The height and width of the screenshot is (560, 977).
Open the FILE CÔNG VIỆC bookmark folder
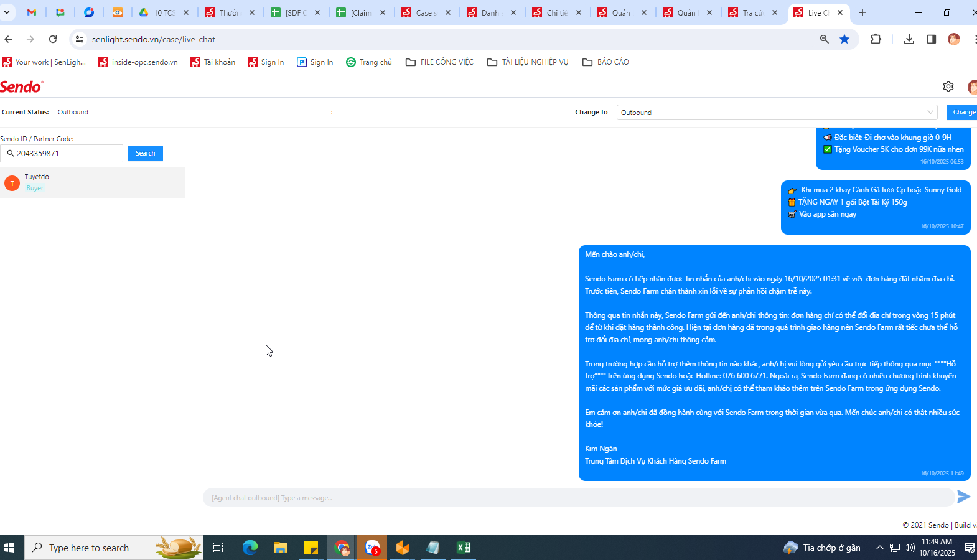tap(439, 62)
